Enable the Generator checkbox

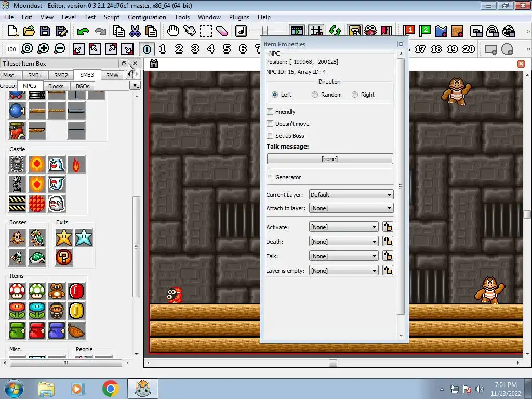pos(270,177)
